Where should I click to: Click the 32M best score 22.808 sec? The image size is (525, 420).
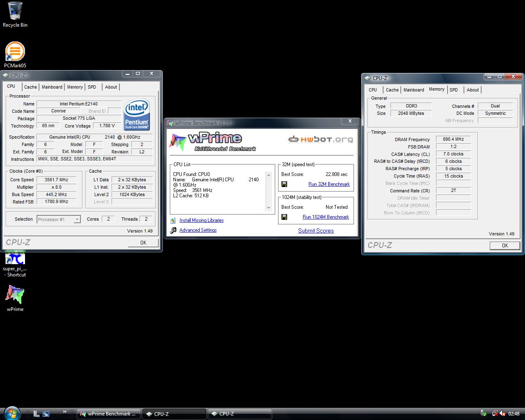pyautogui.click(x=336, y=174)
